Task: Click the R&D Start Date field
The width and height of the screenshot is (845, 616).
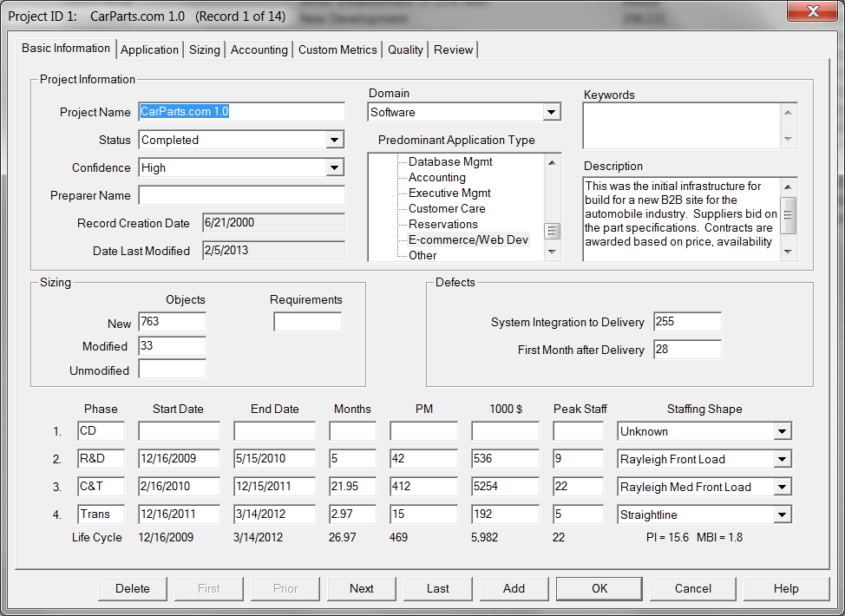Action: click(x=179, y=459)
